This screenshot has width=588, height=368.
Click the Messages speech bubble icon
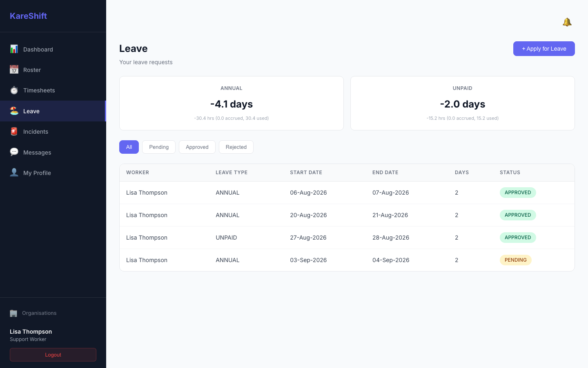coord(14,152)
